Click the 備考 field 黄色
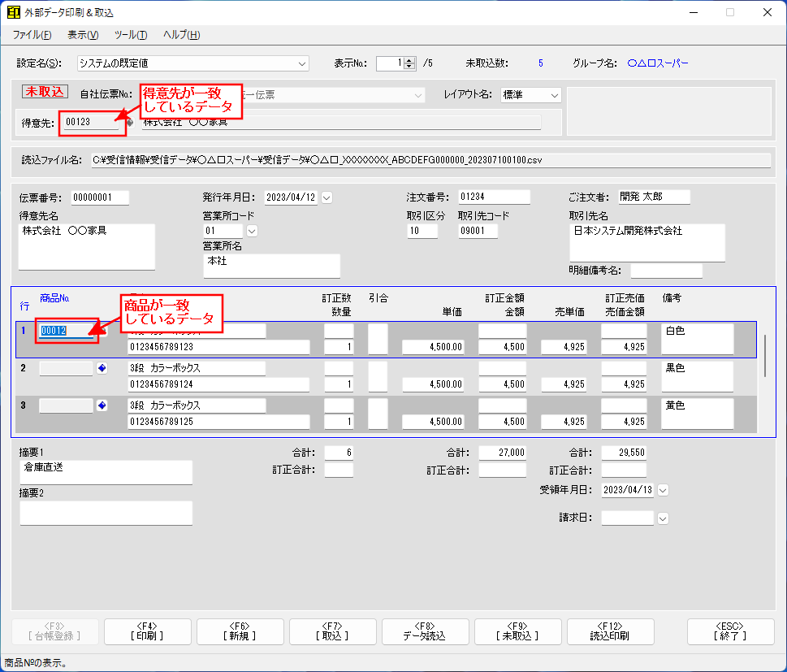The height and width of the screenshot is (672, 787). [698, 414]
